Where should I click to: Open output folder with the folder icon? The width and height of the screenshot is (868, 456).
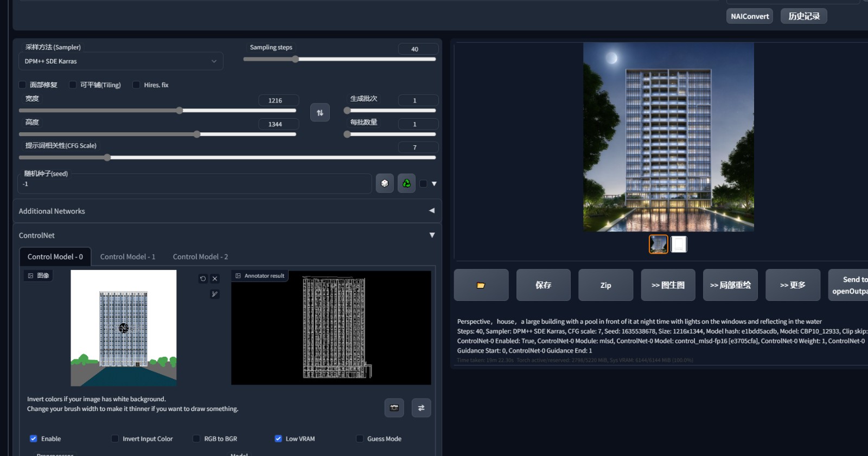click(x=481, y=285)
